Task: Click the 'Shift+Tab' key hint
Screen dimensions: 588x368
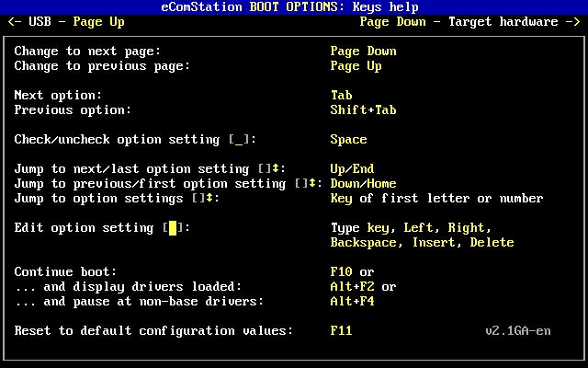Action: pyautogui.click(x=363, y=110)
